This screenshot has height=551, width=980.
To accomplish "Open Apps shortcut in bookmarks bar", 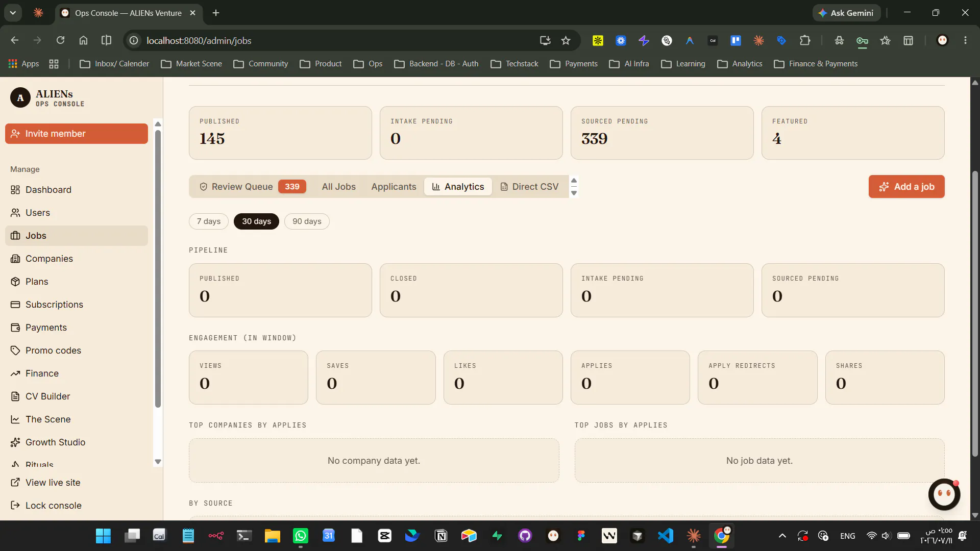I will coord(24,64).
